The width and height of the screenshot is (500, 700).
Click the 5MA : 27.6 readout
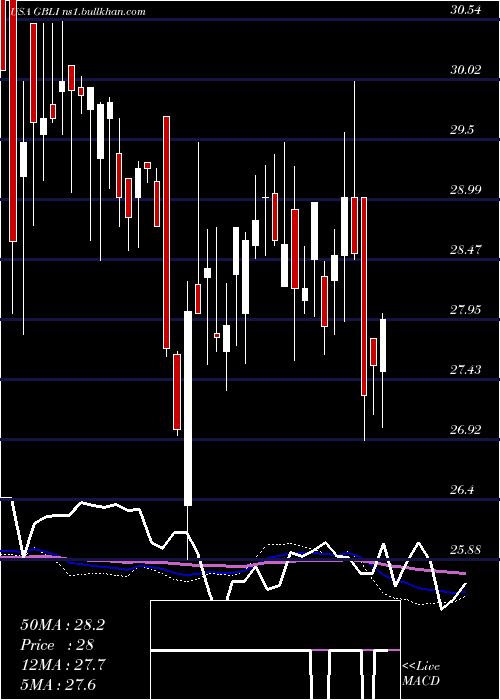58,684
